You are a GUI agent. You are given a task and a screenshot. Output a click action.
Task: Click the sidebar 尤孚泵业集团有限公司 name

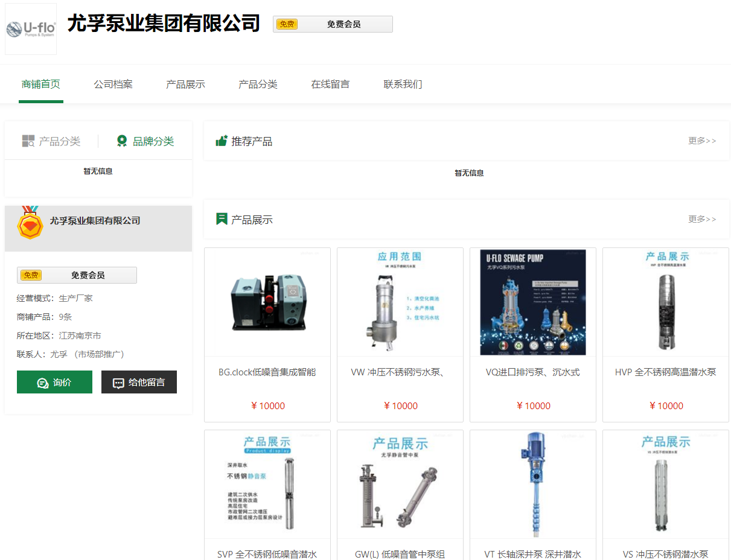95,221
